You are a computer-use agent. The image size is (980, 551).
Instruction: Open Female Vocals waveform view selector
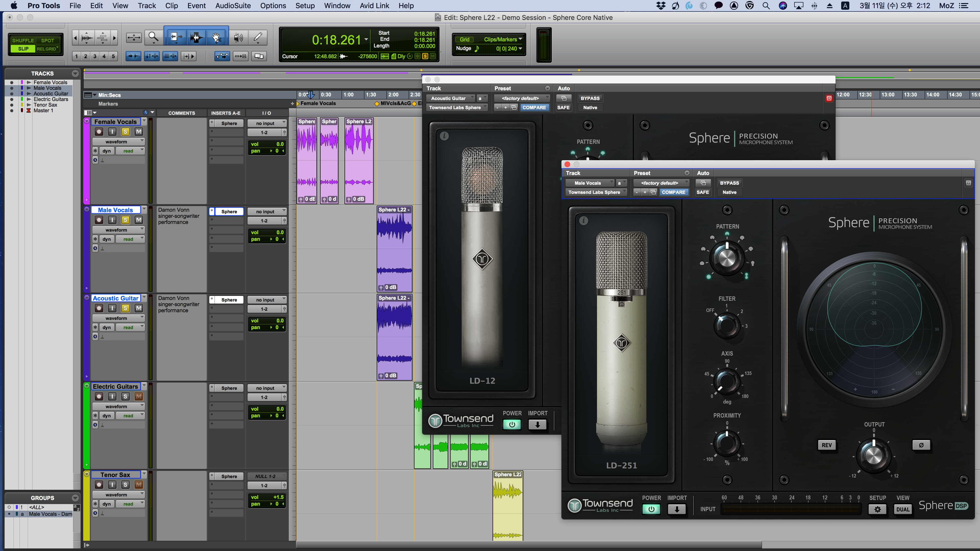click(x=118, y=142)
